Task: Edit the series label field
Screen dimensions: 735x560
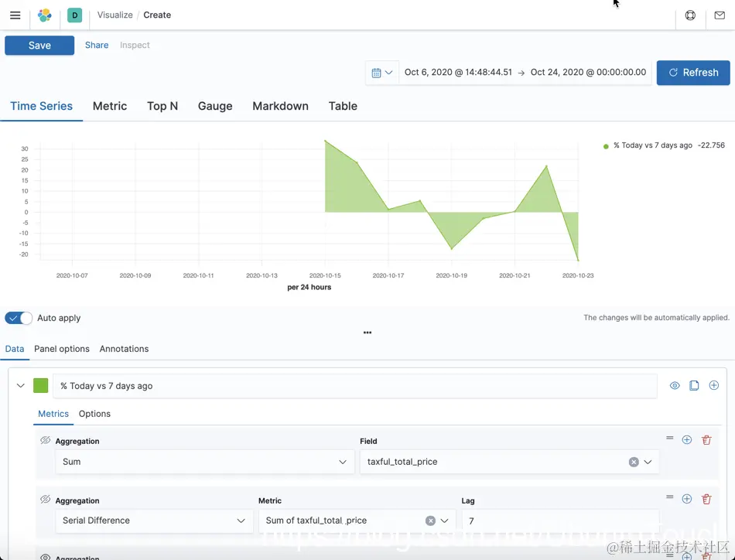Action: coord(355,386)
